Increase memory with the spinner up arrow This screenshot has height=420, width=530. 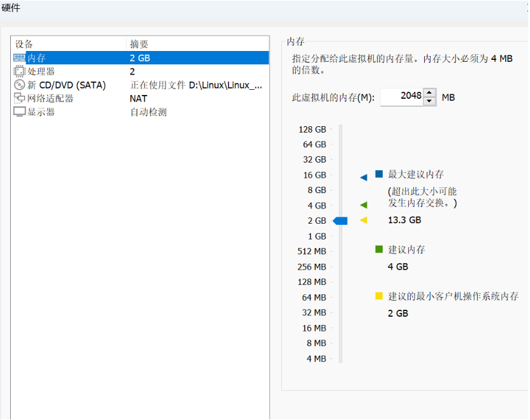(429, 92)
